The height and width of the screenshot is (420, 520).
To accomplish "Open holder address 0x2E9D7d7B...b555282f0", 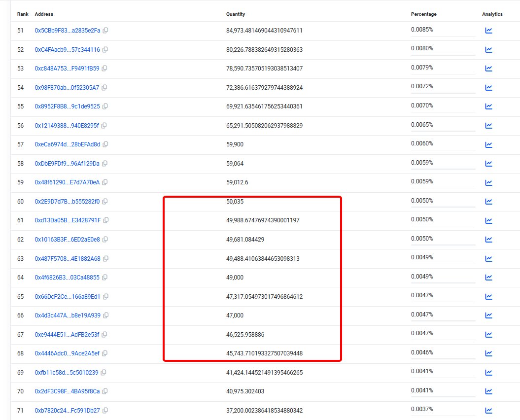I will [x=67, y=202].
